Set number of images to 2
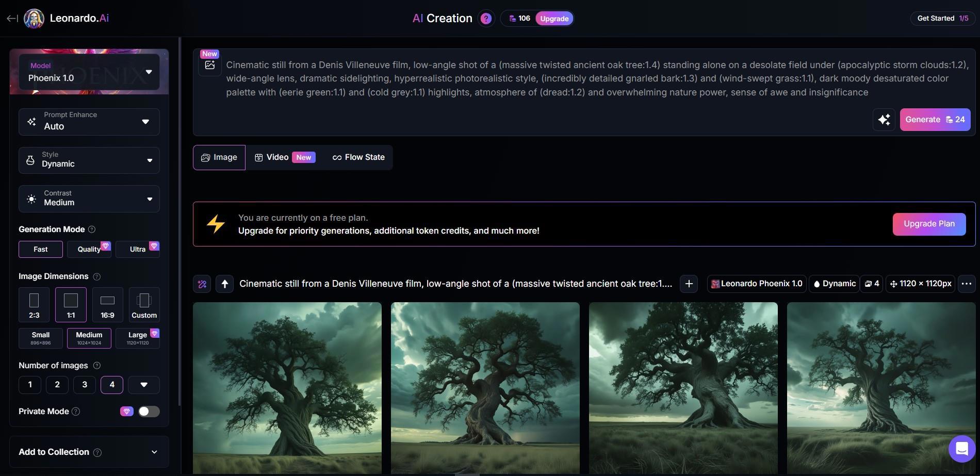This screenshot has width=980, height=476. pos(57,385)
